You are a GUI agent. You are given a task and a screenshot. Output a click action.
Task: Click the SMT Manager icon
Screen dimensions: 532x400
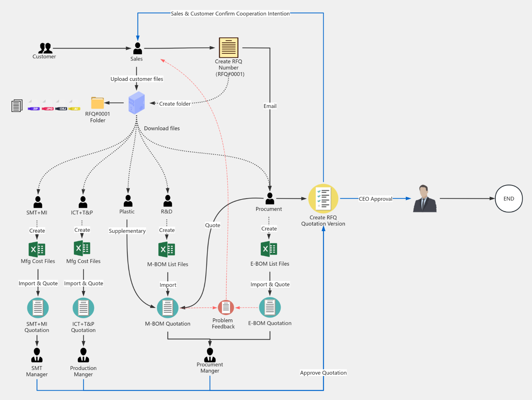[x=37, y=355]
